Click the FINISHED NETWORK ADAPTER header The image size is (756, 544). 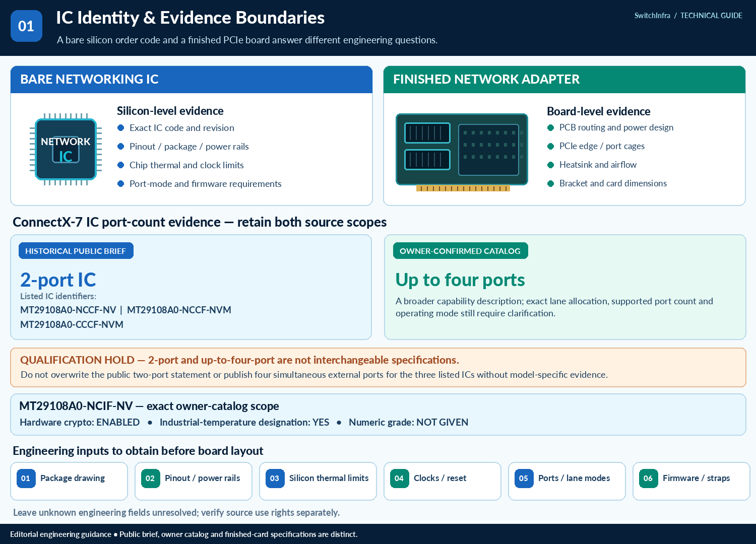point(564,80)
